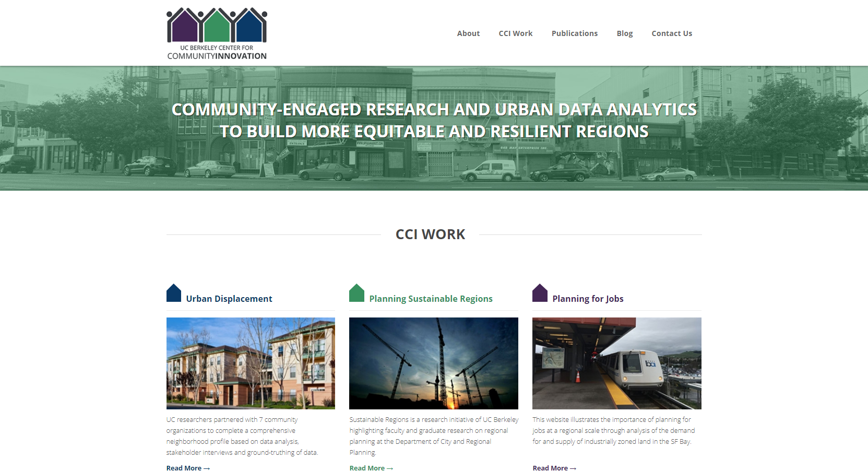
Task: Open the Blog menu item
Action: pyautogui.click(x=624, y=33)
